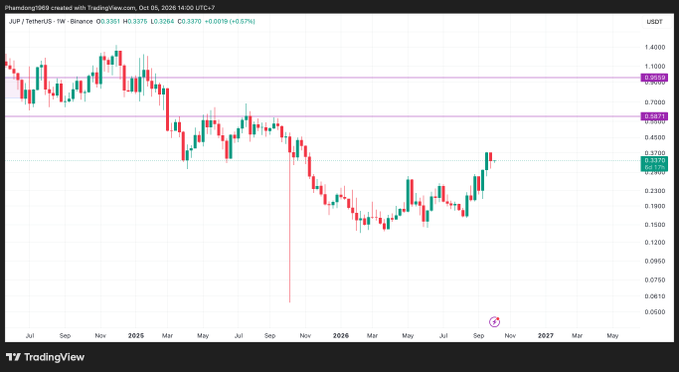Open the TradingView logo link
Screen dimensions: 679x372
point(45,357)
